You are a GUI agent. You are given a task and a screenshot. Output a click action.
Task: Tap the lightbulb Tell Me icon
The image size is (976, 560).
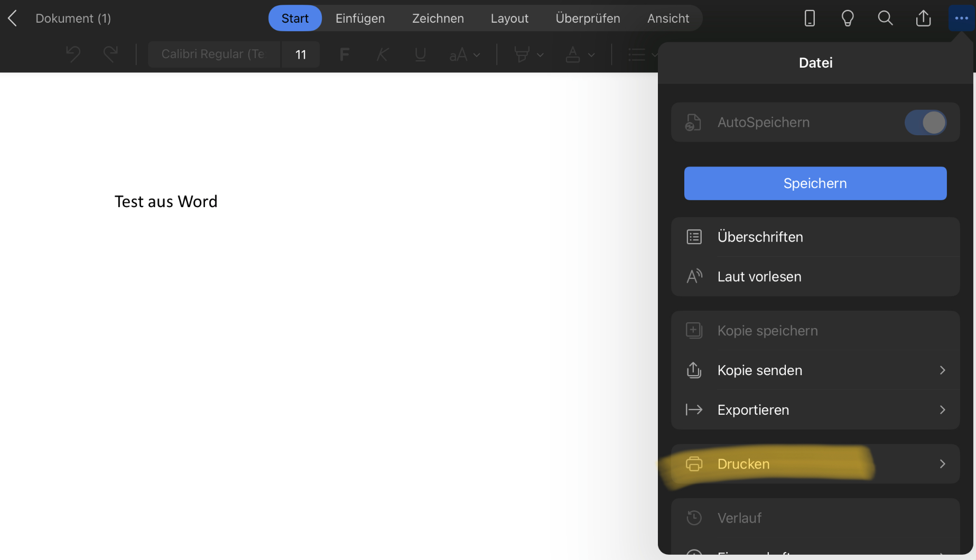(x=847, y=18)
